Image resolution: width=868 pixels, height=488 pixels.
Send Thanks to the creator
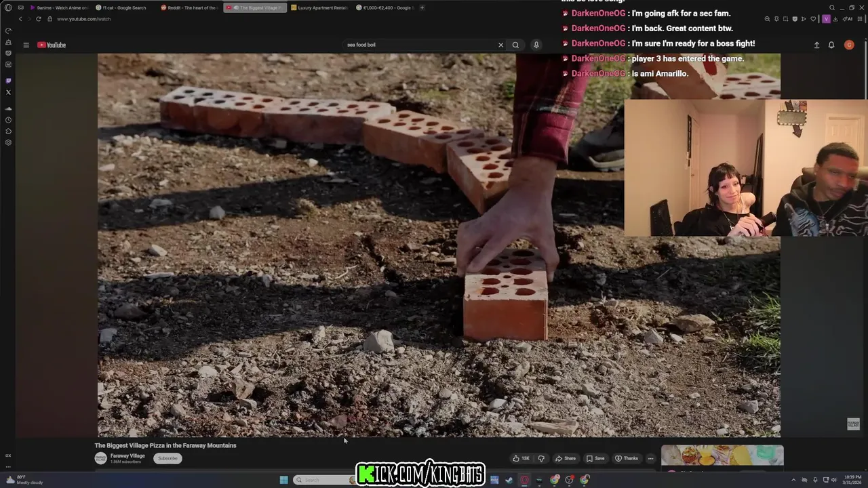pyautogui.click(x=627, y=458)
